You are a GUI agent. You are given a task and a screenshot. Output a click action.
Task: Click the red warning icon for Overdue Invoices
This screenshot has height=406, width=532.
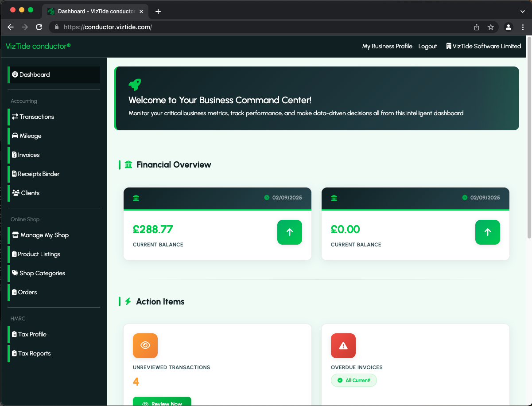[x=343, y=346]
